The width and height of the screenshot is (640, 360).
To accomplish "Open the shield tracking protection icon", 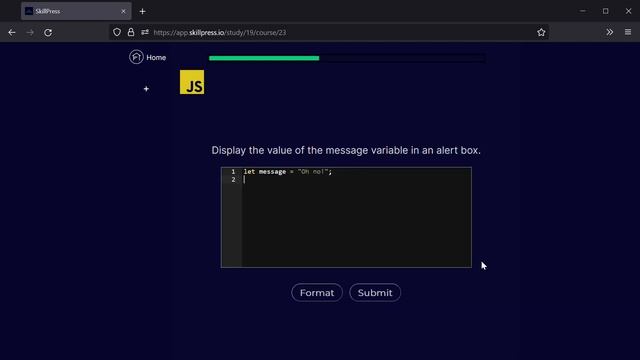I will 117,32.
